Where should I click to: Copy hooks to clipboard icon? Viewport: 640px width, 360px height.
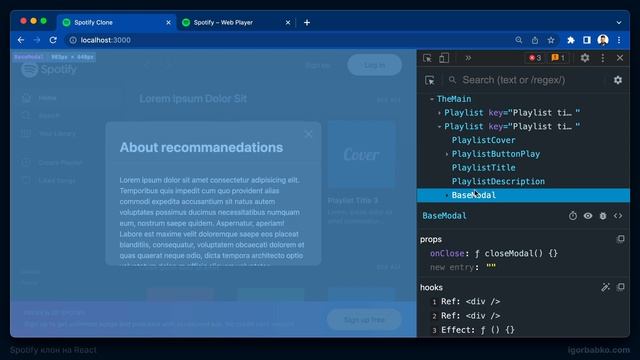[621, 287]
